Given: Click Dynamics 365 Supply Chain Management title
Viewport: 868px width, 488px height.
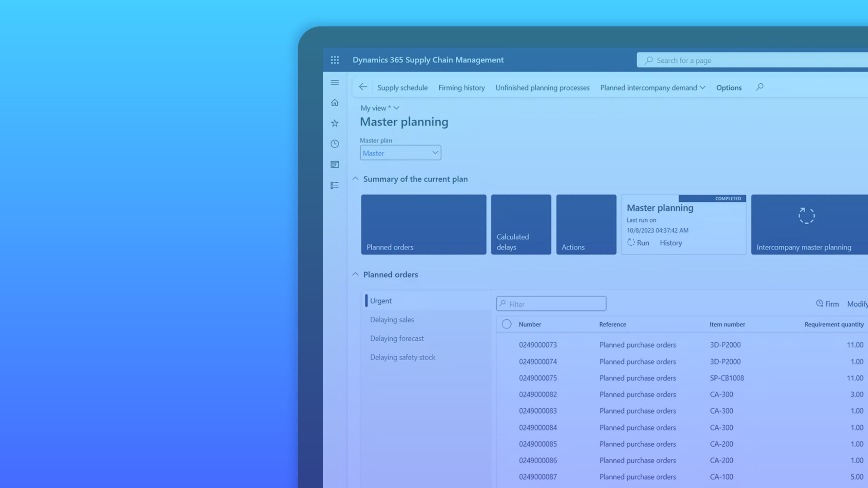Looking at the screenshot, I should click(428, 60).
